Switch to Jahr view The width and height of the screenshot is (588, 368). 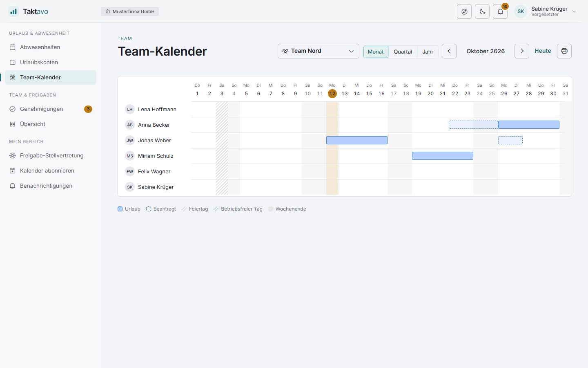pos(428,52)
